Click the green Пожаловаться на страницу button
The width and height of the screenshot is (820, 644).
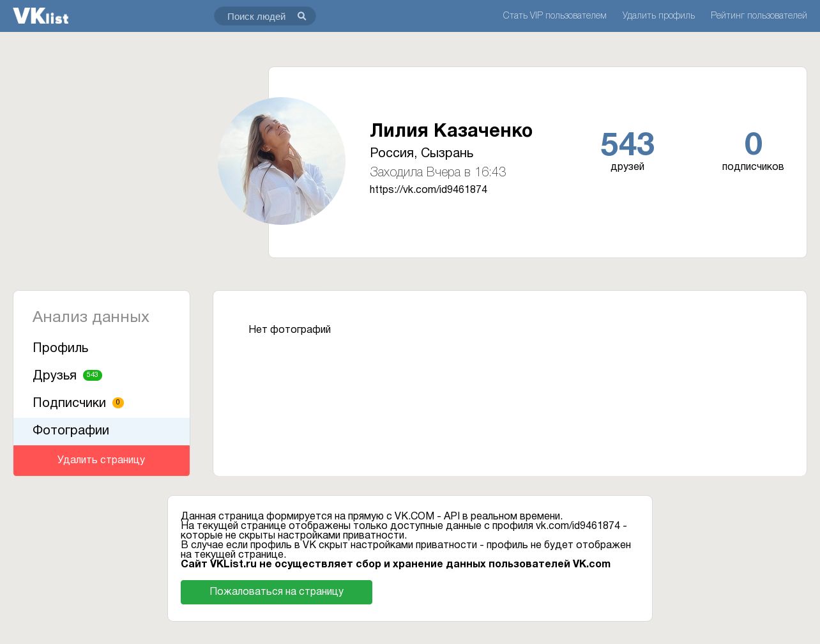click(277, 592)
